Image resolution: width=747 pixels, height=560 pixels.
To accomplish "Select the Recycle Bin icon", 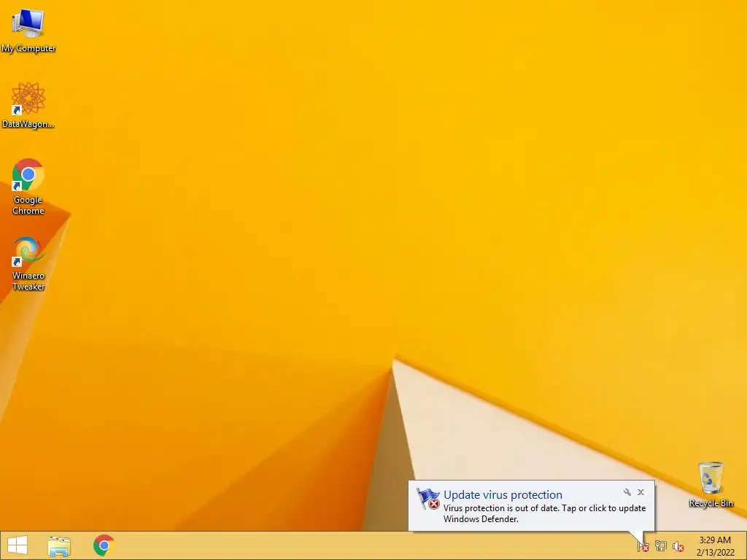I will tap(711, 484).
